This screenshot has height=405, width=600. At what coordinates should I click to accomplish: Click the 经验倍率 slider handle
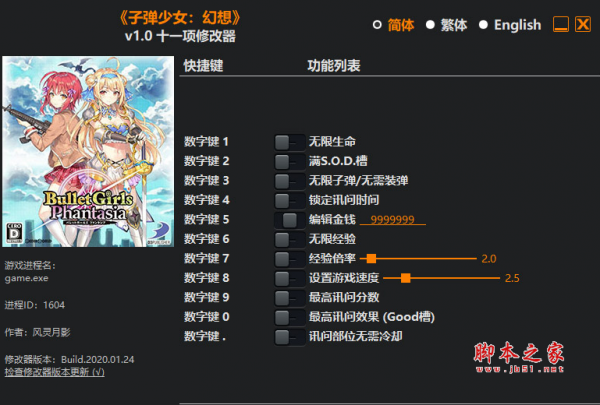371,259
